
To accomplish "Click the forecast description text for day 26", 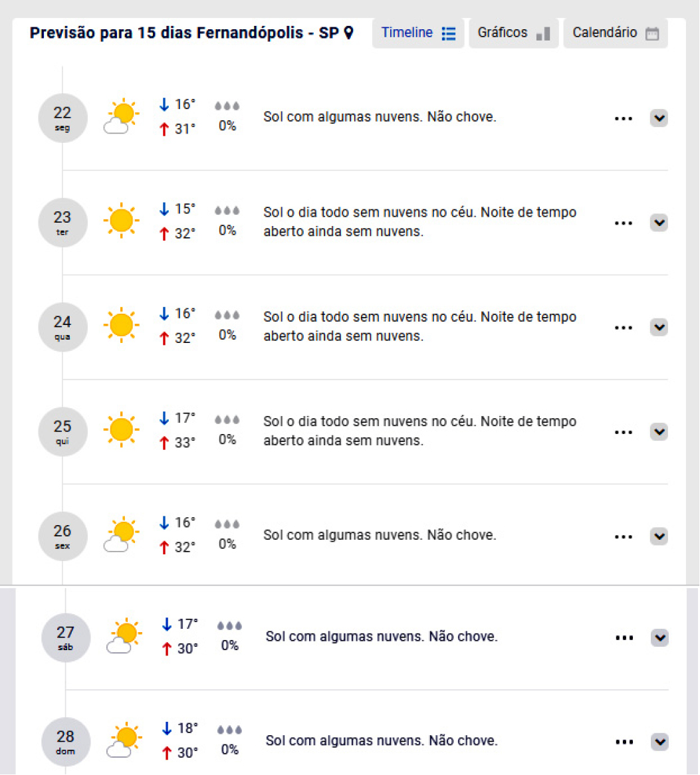I will coord(380,535).
